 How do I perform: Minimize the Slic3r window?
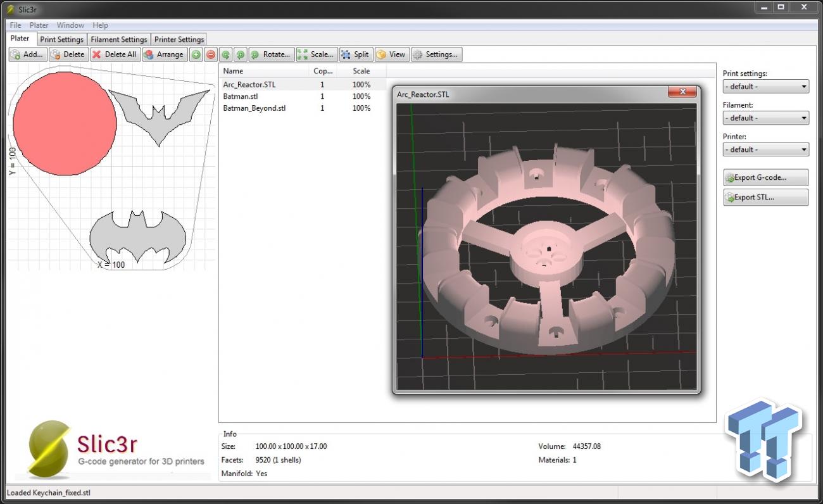click(764, 7)
